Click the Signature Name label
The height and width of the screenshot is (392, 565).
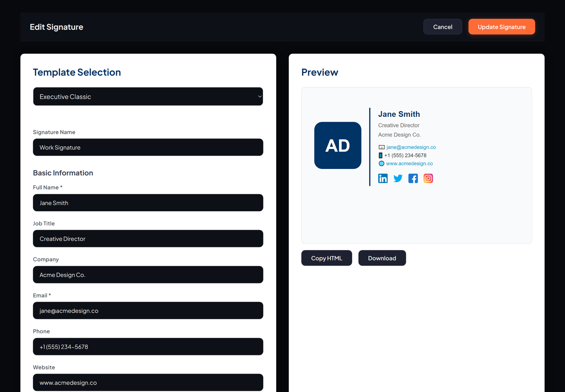click(54, 132)
